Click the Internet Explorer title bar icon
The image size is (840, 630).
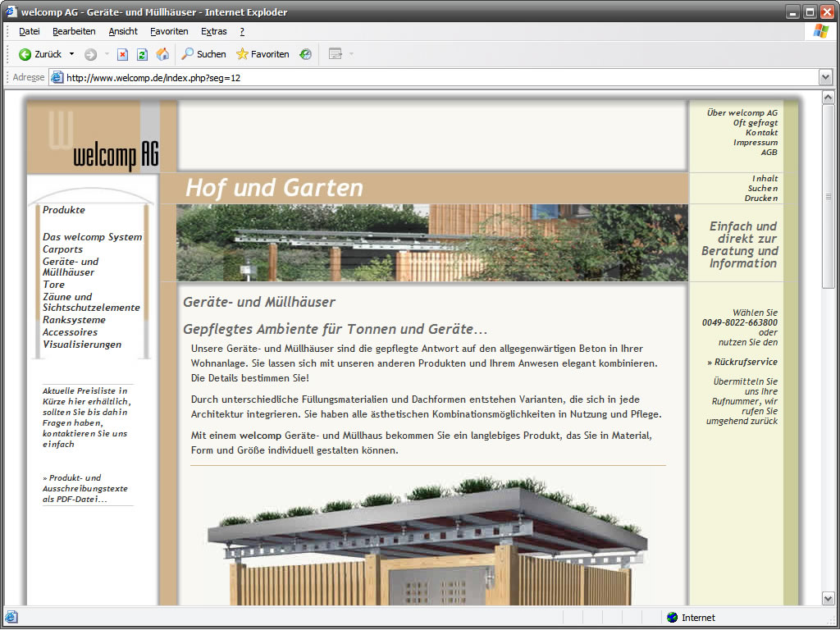[11, 11]
